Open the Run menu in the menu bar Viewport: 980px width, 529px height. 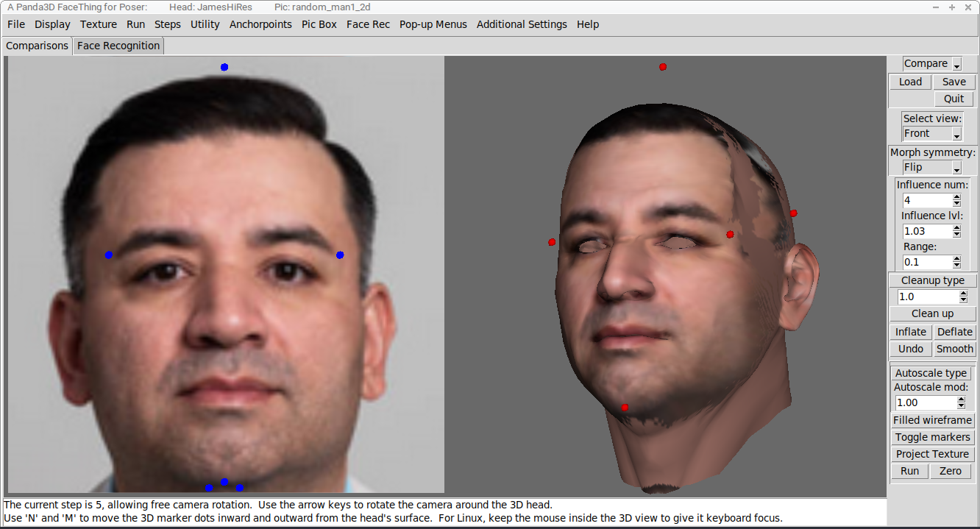click(136, 24)
